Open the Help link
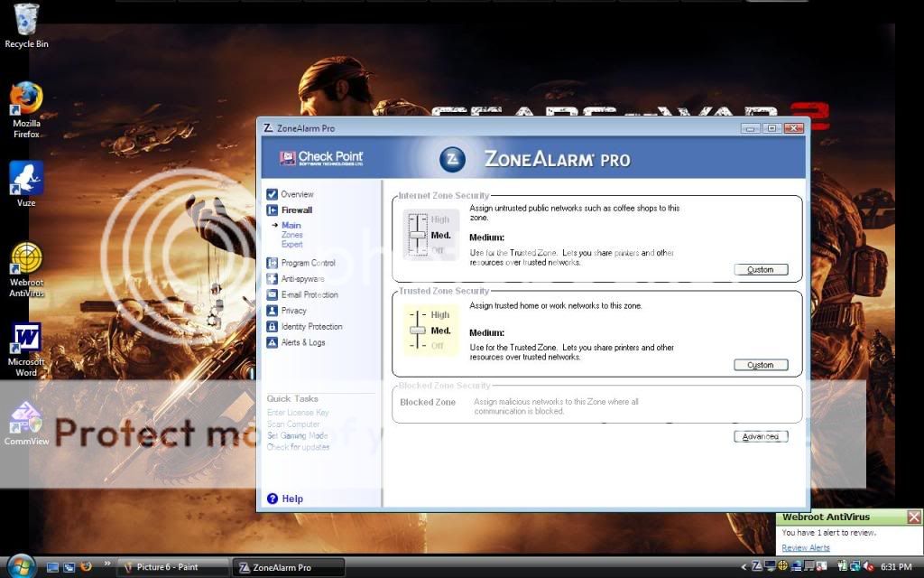The image size is (924, 578). point(292,499)
